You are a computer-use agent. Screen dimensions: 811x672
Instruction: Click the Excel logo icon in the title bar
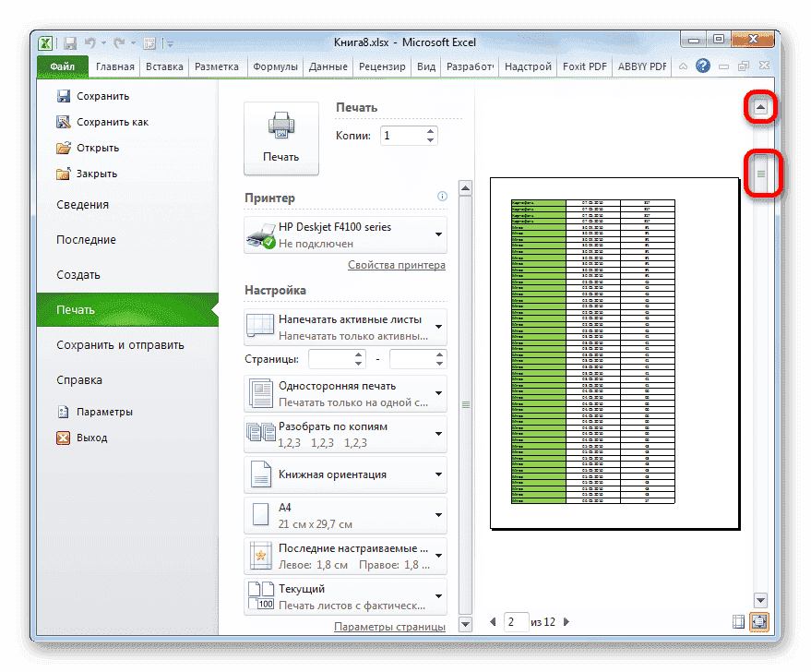pyautogui.click(x=44, y=42)
